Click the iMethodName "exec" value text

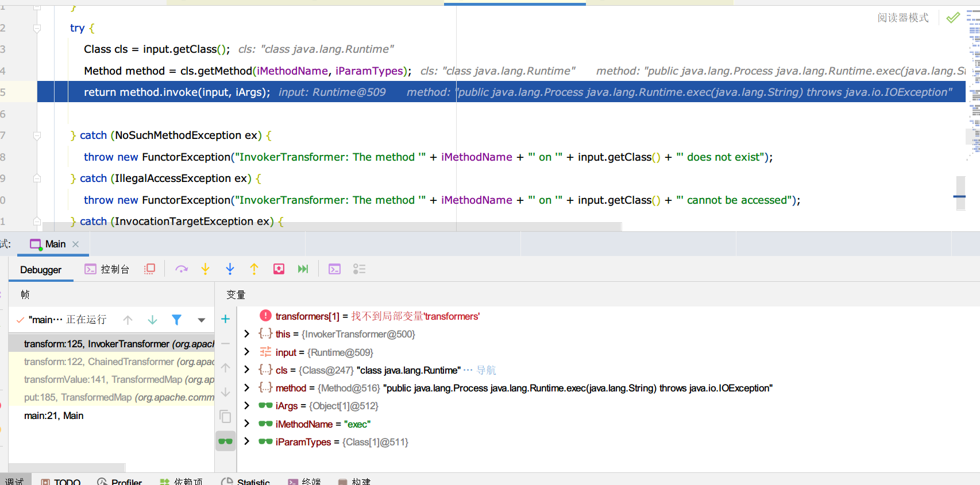(x=357, y=424)
